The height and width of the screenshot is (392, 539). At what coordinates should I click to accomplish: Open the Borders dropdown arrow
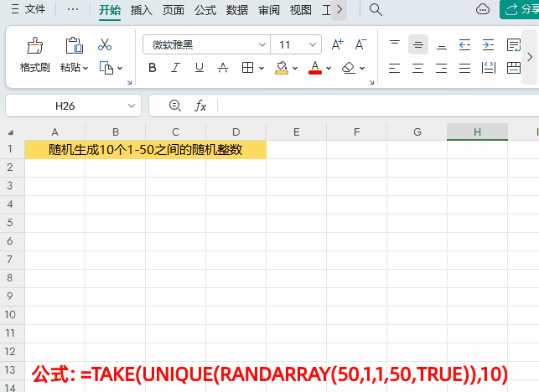[262, 68]
